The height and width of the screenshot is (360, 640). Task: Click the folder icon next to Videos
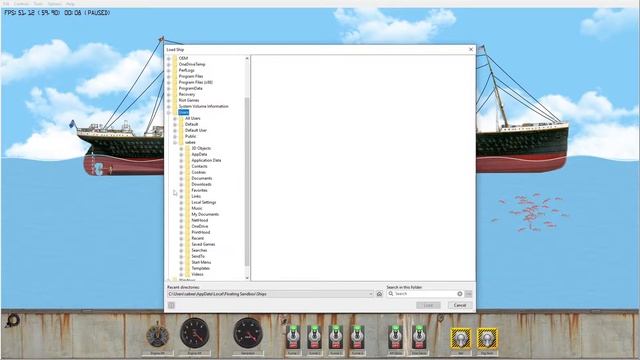pos(188,274)
